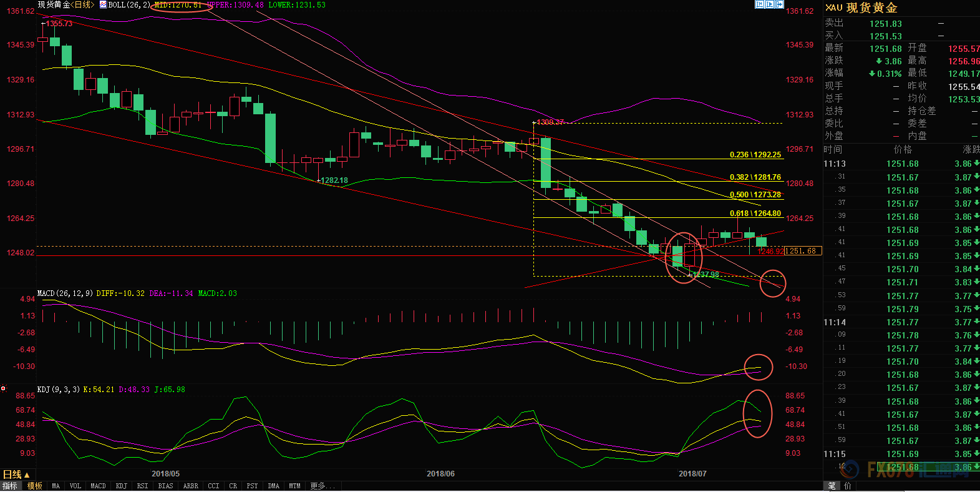Choose the PSY indicator
Viewport: 980px width, 492px height.
(252, 486)
